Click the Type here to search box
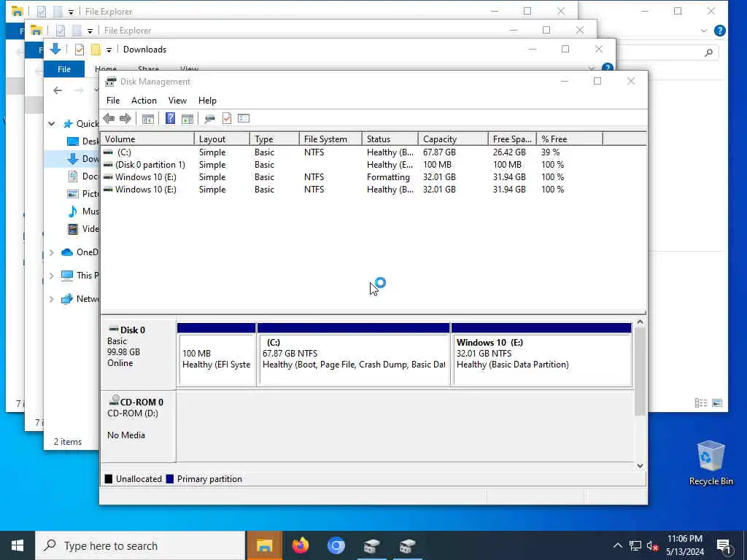747x560 pixels. coord(141,545)
